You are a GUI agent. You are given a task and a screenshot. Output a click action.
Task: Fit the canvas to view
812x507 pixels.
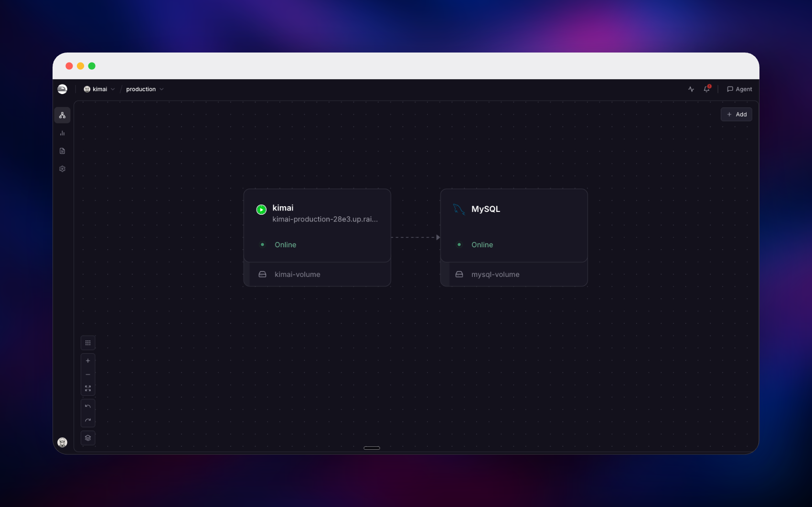click(x=88, y=389)
